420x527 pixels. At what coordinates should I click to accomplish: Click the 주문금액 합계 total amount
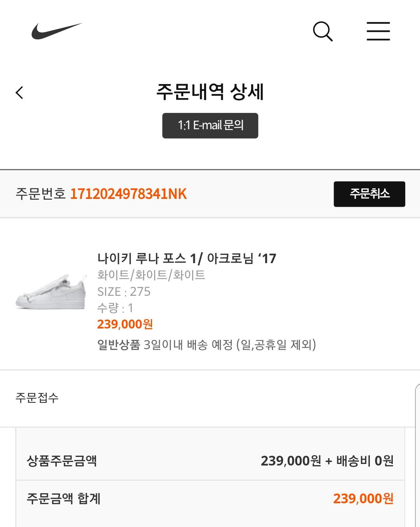point(363,499)
